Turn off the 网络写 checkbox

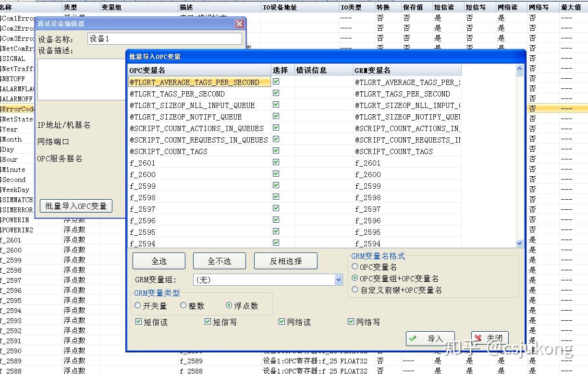(351, 322)
